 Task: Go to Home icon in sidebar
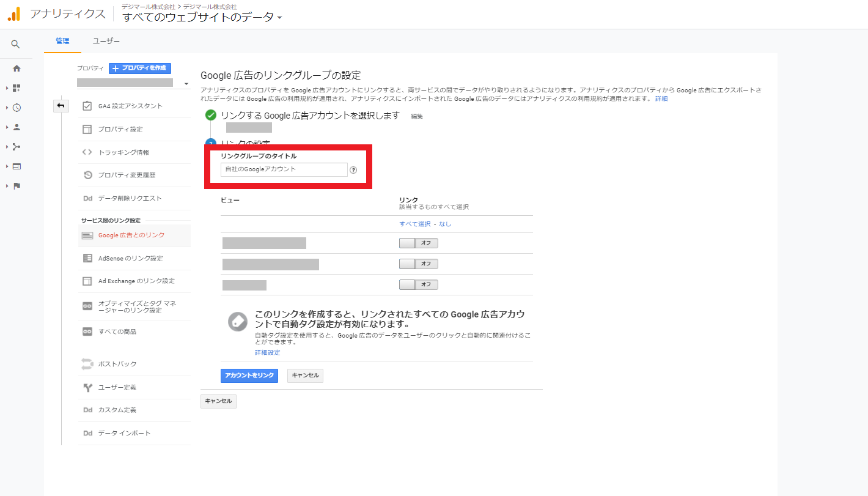17,68
